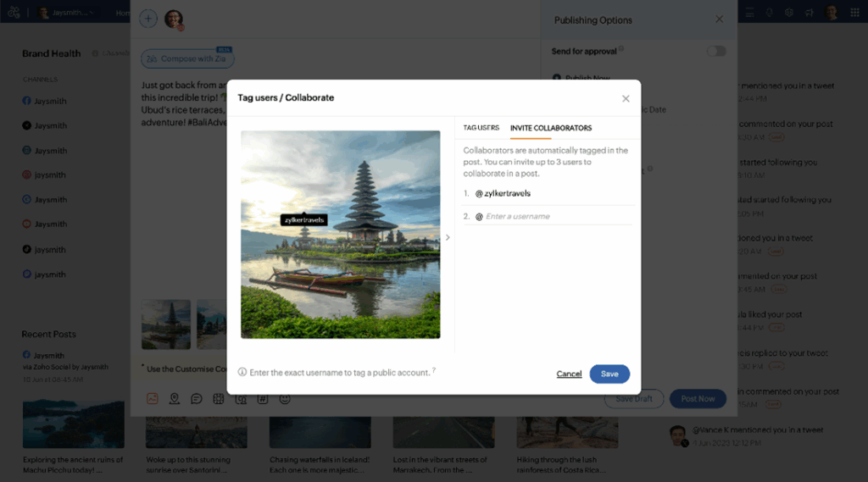The image size is (868, 482).
Task: Cancel the tag users dialog
Action: [x=569, y=374]
